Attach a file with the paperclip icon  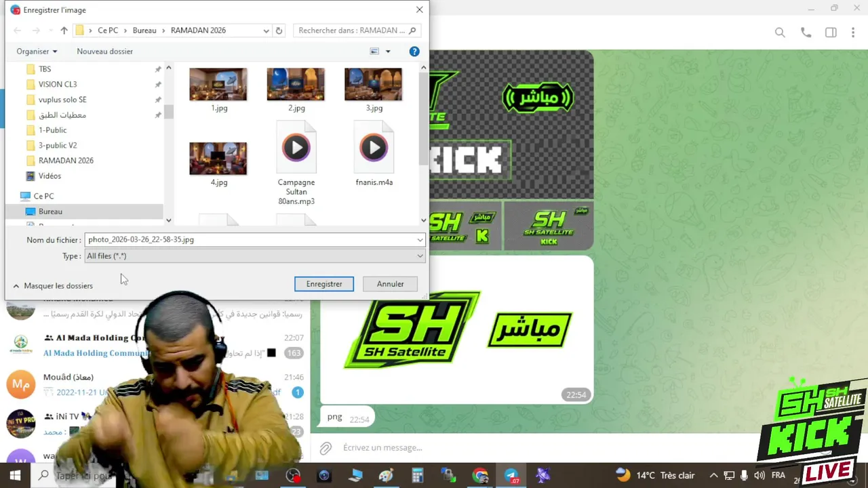point(325,448)
